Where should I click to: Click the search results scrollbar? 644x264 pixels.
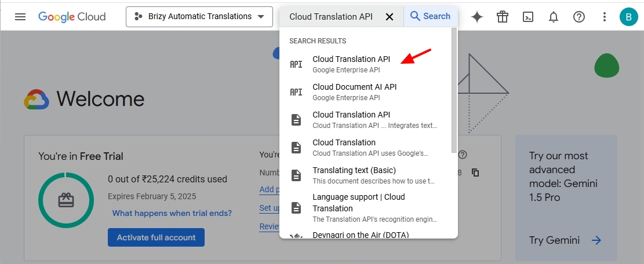tap(454, 90)
